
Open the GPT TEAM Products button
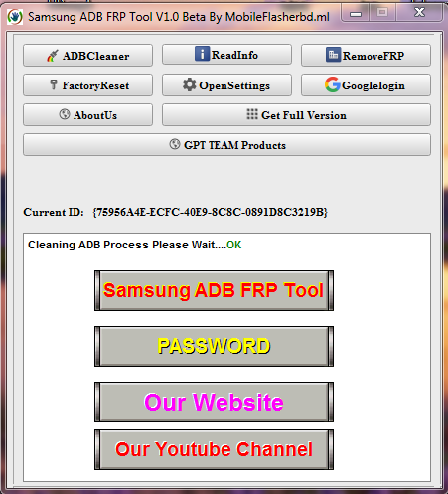pyautogui.click(x=226, y=145)
